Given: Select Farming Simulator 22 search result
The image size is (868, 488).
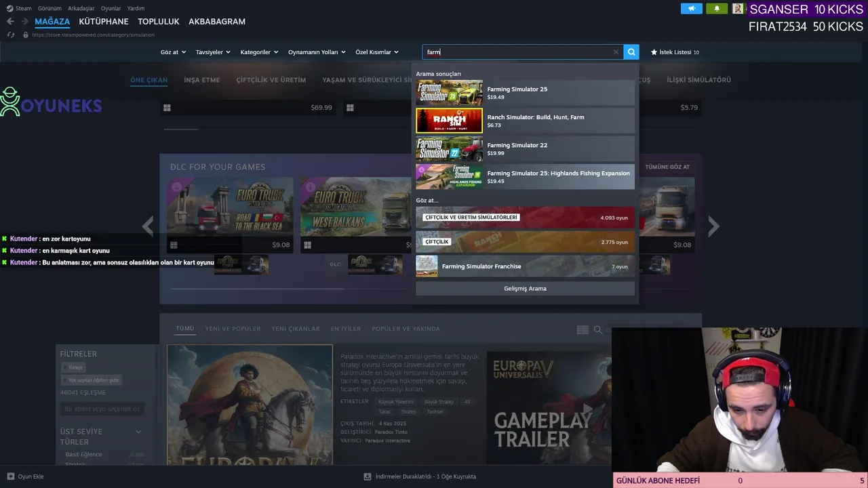Looking at the screenshot, I should [526, 149].
